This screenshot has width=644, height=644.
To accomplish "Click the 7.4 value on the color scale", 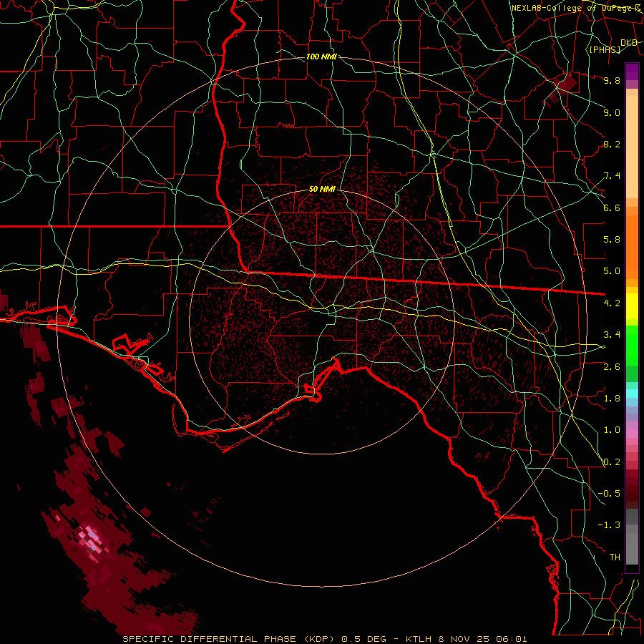I will click(x=612, y=176).
